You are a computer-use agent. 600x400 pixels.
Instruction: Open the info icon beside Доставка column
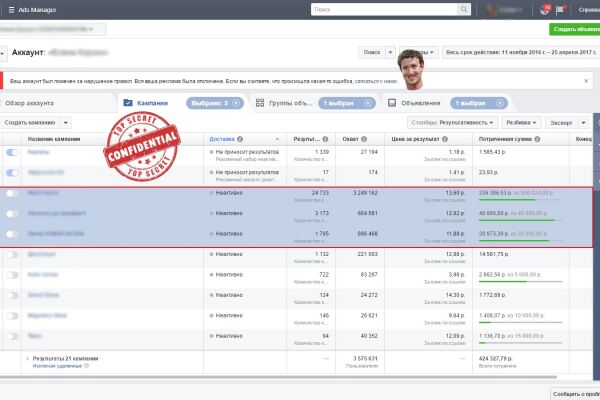click(x=240, y=139)
